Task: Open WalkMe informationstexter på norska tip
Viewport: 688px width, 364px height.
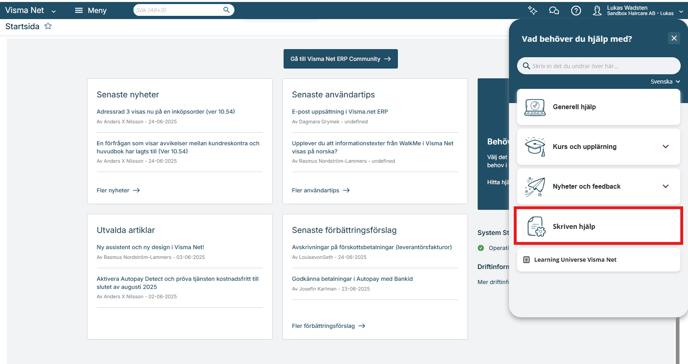Action: point(373,147)
